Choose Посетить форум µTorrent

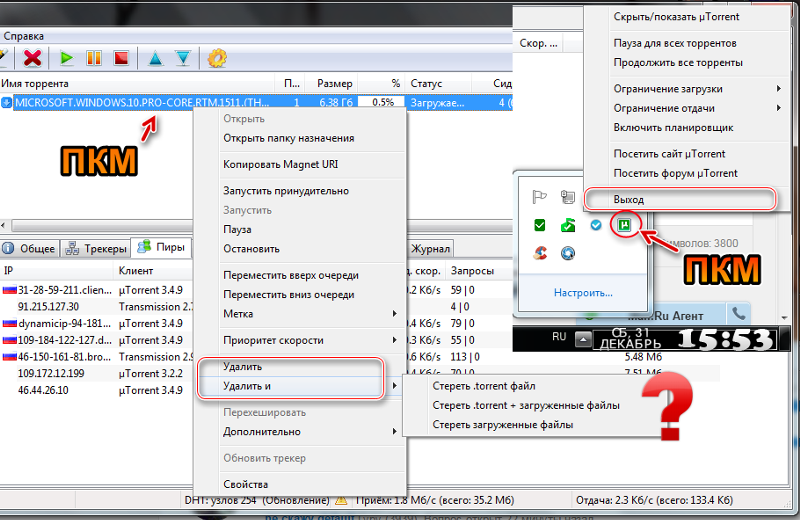(x=687, y=173)
